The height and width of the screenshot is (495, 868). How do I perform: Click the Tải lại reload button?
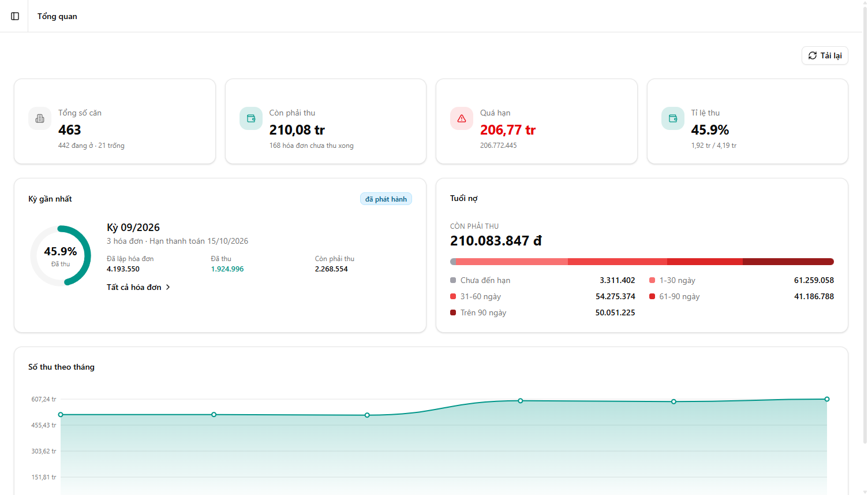825,55
